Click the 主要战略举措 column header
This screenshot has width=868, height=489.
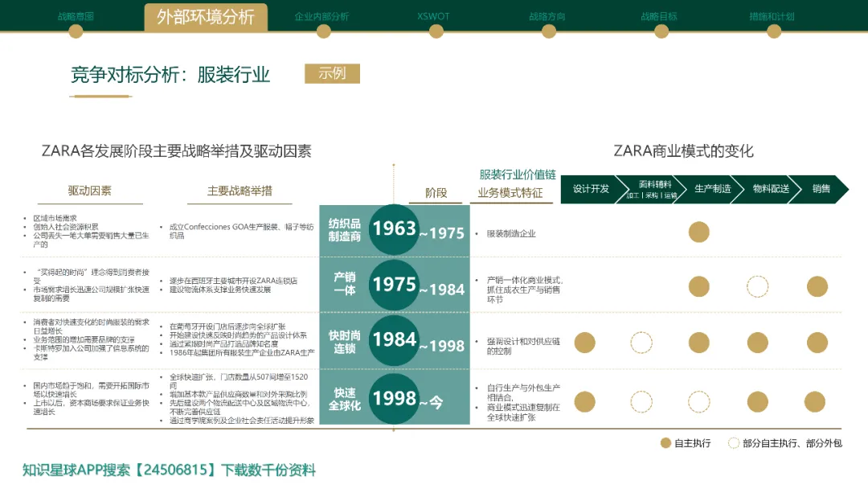click(x=240, y=191)
